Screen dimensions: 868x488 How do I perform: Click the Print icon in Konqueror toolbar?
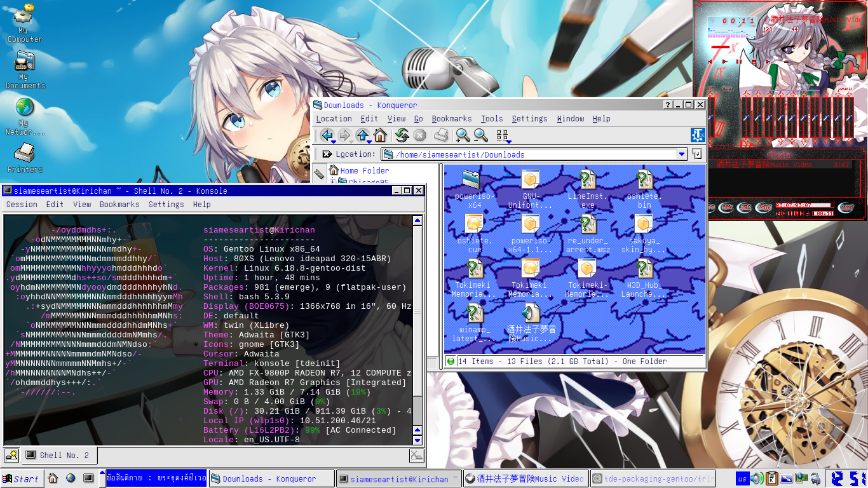(441, 135)
